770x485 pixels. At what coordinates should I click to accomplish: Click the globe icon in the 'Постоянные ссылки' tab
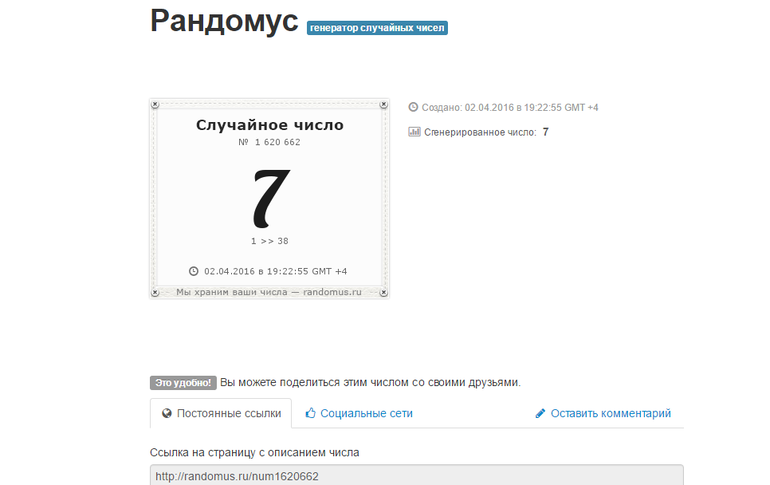(167, 413)
